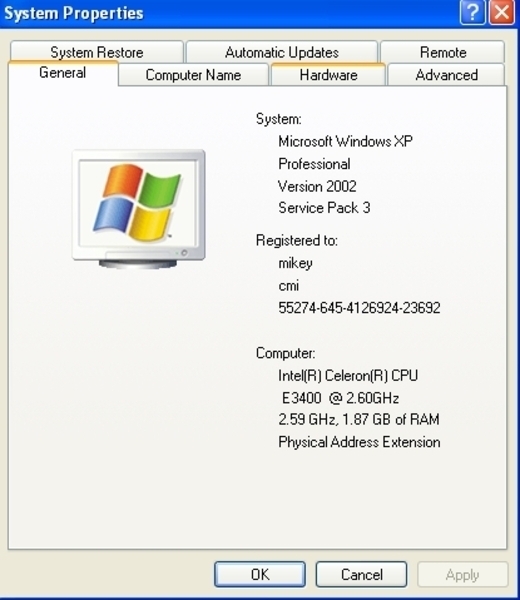Image resolution: width=520 pixels, height=600 pixels.
Task: Switch to the System Restore tab
Action: pos(97,52)
